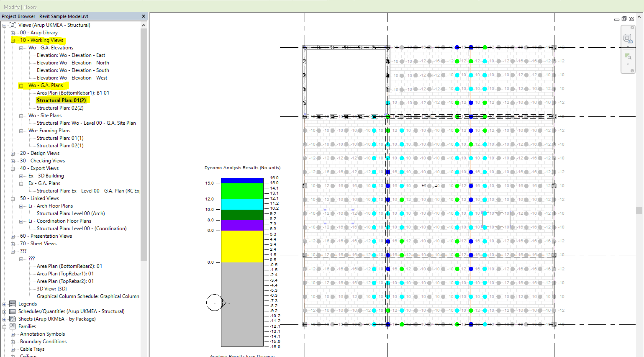Click the Modify | Floors contextual tab
644x357 pixels.
point(21,7)
